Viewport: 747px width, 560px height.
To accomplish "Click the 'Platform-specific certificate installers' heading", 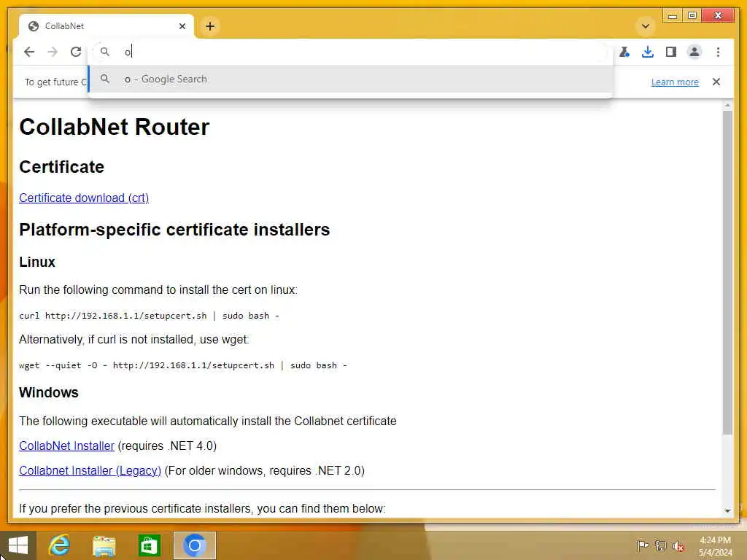I will [x=174, y=230].
